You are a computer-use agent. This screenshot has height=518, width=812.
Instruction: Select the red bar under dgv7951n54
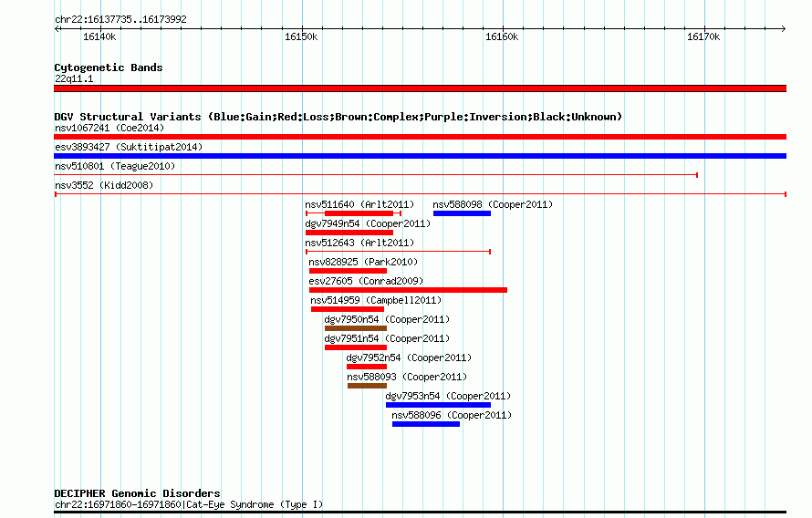[x=356, y=347]
